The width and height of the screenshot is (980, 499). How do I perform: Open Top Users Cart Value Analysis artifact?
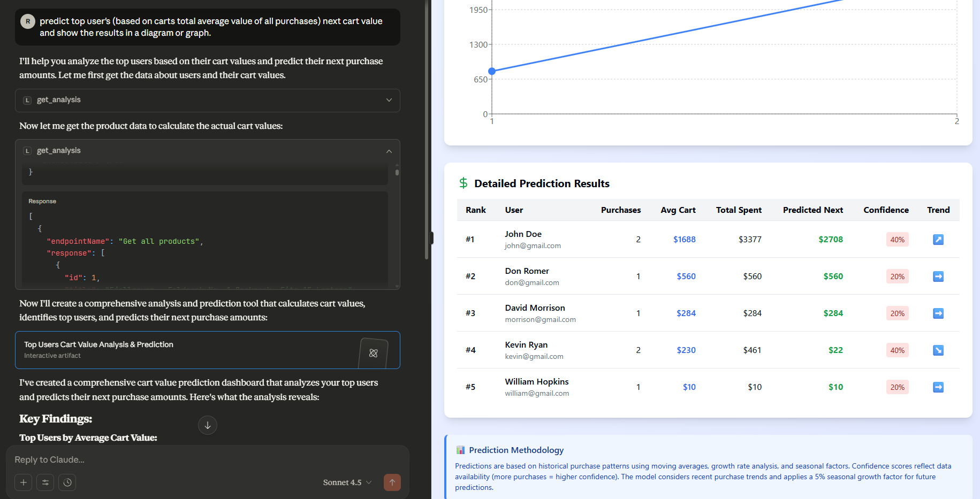click(187, 350)
